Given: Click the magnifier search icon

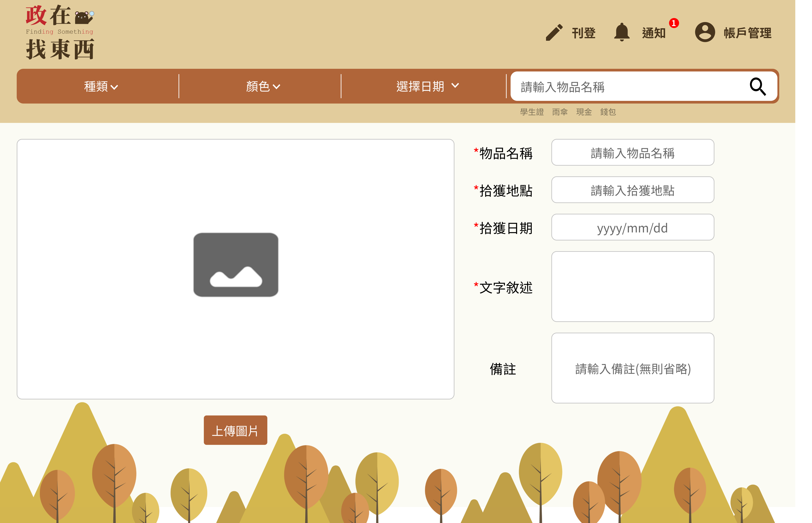Looking at the screenshot, I should coord(758,87).
